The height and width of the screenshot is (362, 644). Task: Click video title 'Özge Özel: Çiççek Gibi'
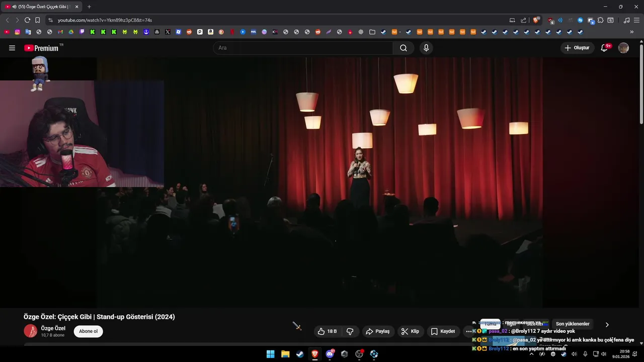(x=99, y=317)
